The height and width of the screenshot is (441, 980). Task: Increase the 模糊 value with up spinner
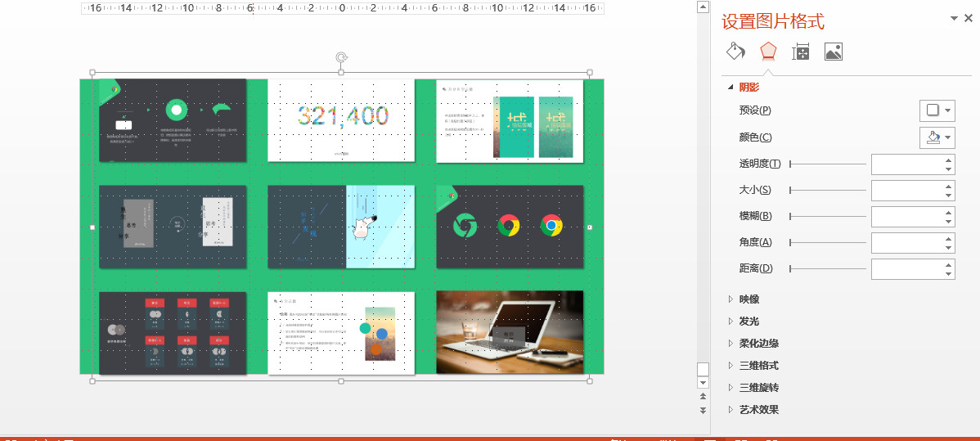(x=948, y=213)
